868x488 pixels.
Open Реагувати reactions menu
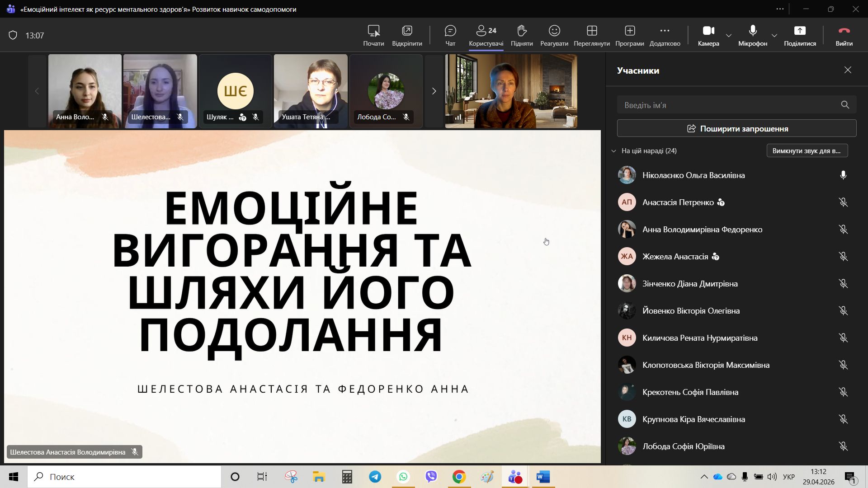tap(554, 35)
